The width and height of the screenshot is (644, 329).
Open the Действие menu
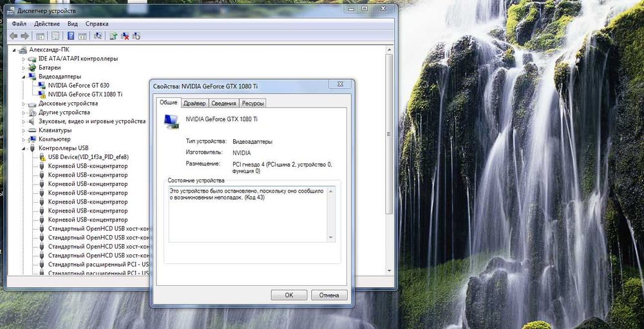(47, 24)
